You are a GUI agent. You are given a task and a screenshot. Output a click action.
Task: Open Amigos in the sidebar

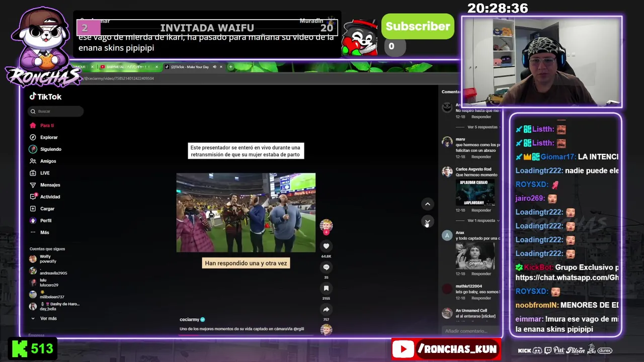(43, 161)
